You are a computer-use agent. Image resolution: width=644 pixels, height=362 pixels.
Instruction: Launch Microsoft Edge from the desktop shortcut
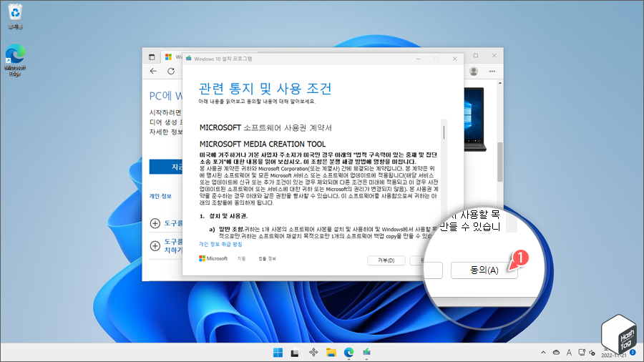15,60
